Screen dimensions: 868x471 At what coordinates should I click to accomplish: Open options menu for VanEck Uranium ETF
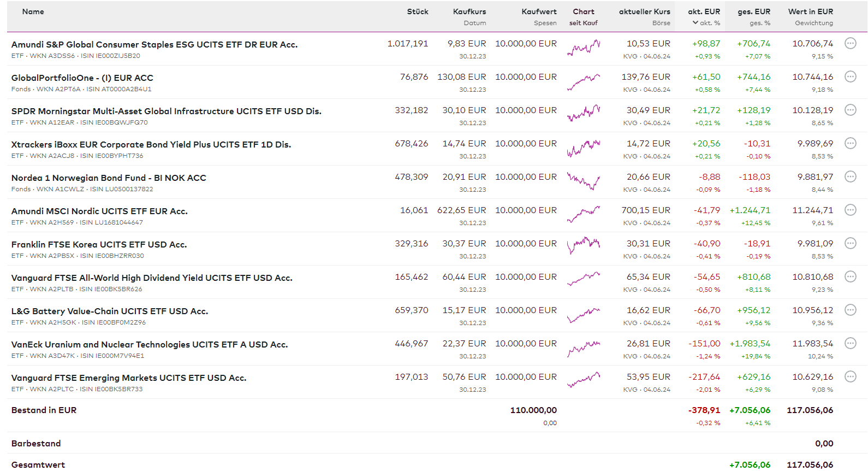pos(850,343)
